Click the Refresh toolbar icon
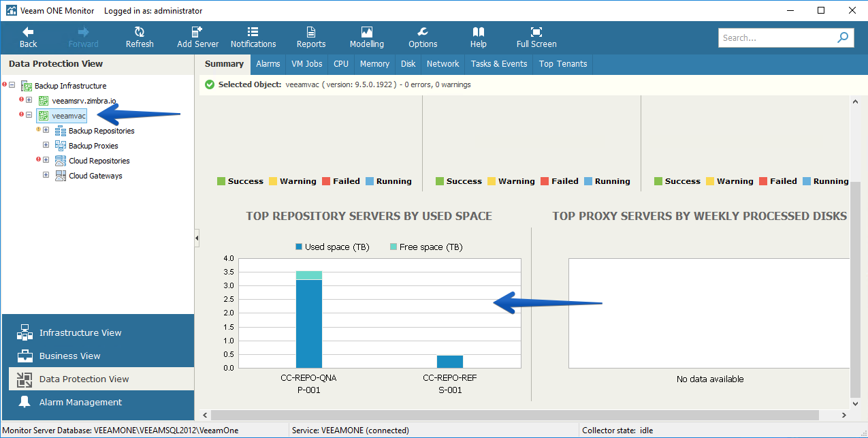Screen dimensions: 868x438 coord(140,32)
